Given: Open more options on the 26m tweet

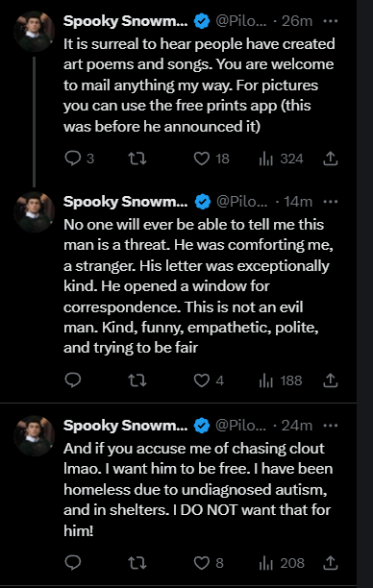Looking at the screenshot, I should 331,21.
